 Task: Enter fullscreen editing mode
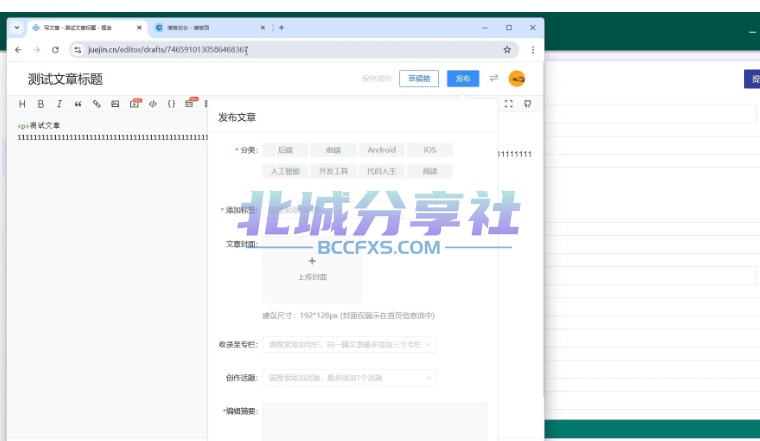(508, 104)
